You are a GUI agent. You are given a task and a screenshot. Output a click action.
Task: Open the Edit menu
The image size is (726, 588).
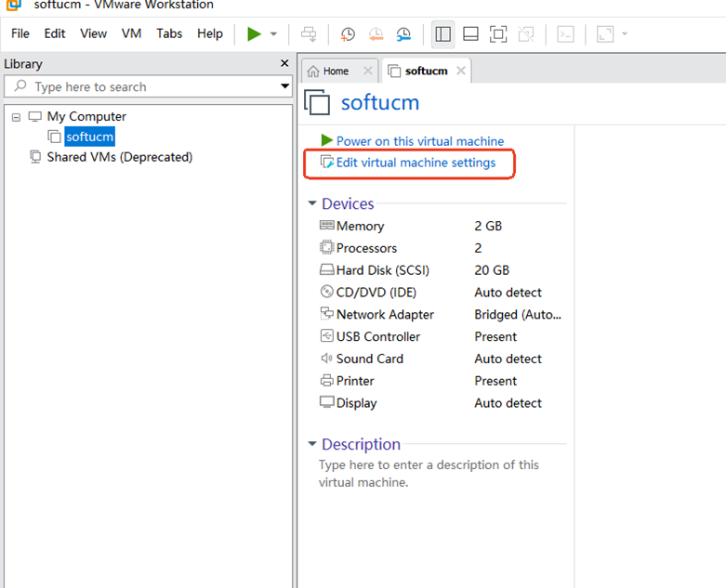(x=55, y=33)
